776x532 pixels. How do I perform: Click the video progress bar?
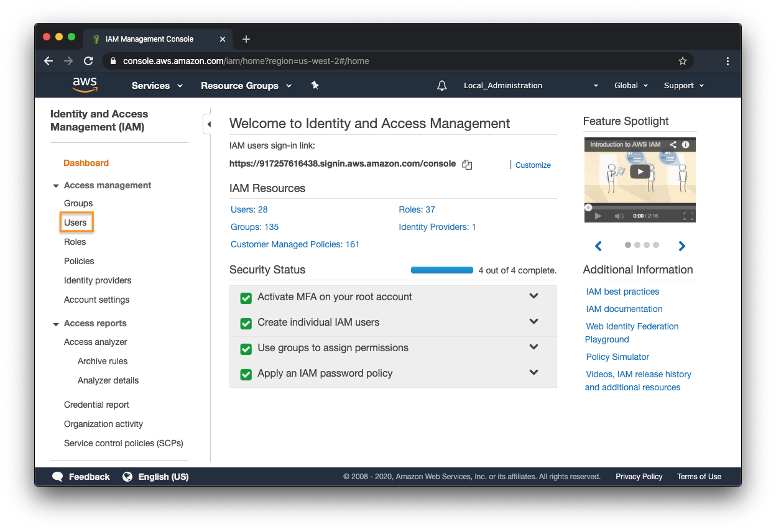[640, 207]
